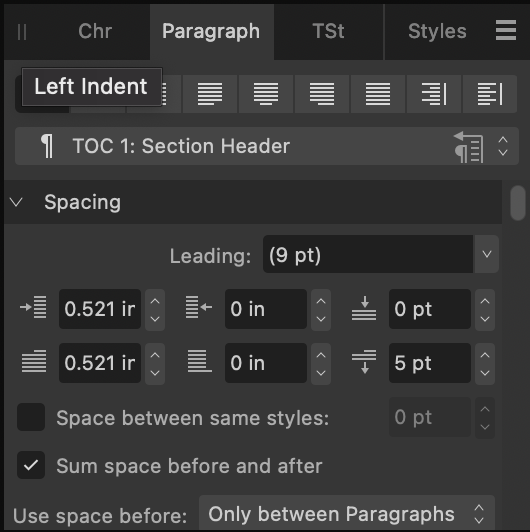This screenshot has width=530, height=532.
Task: Switch to the Chr tab
Action: pos(95,31)
